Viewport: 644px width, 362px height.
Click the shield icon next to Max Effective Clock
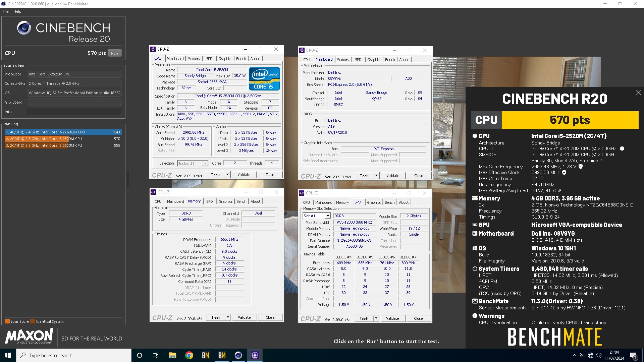[x=564, y=173]
